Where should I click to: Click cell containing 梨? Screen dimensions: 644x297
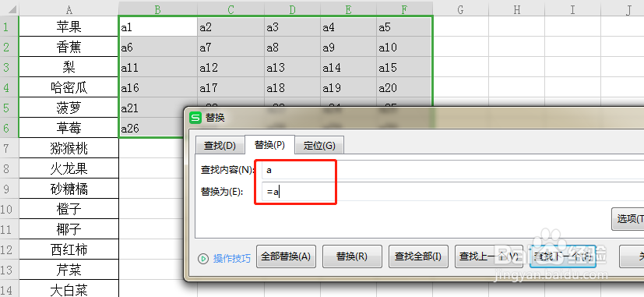(69, 67)
